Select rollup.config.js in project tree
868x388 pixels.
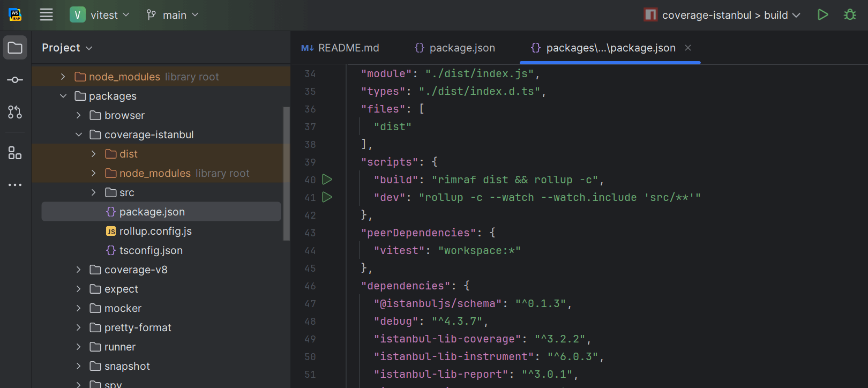[155, 231]
